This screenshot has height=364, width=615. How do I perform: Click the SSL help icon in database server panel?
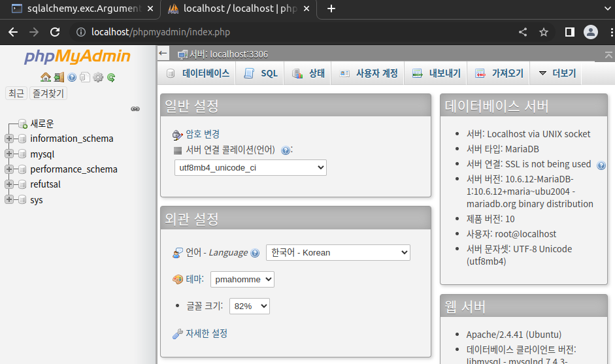coord(601,165)
